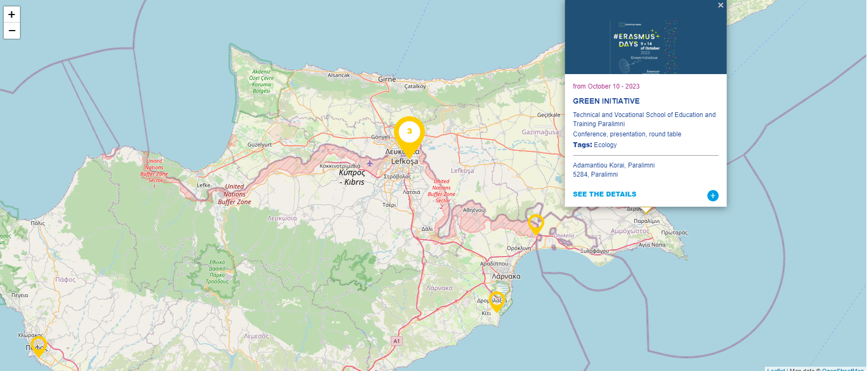Image resolution: width=868 pixels, height=371 pixels.
Task: Click the Εθνικό Δασικό Πάρκο Τροόδους label
Action: tap(217, 272)
